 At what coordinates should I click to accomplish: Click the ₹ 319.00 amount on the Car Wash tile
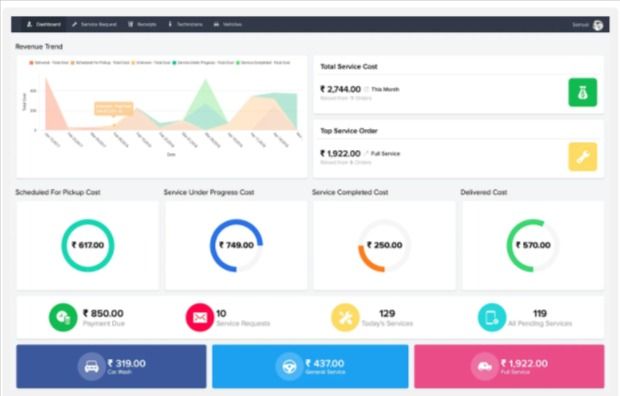coord(127,363)
